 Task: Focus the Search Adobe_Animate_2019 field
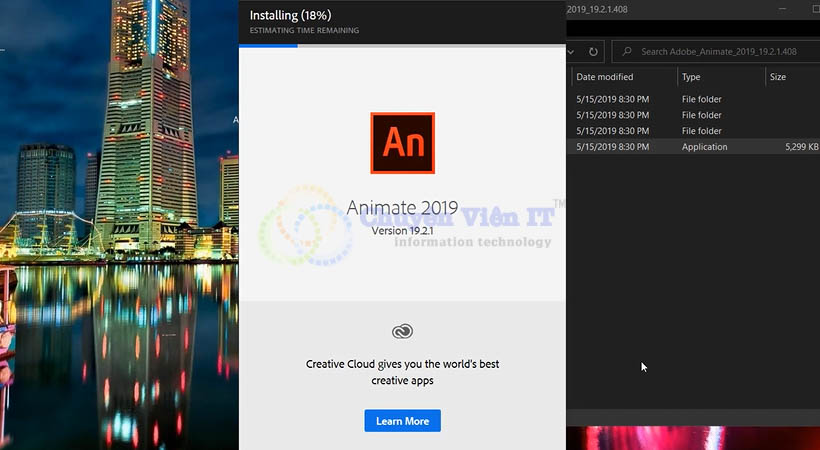pyautogui.click(x=715, y=51)
